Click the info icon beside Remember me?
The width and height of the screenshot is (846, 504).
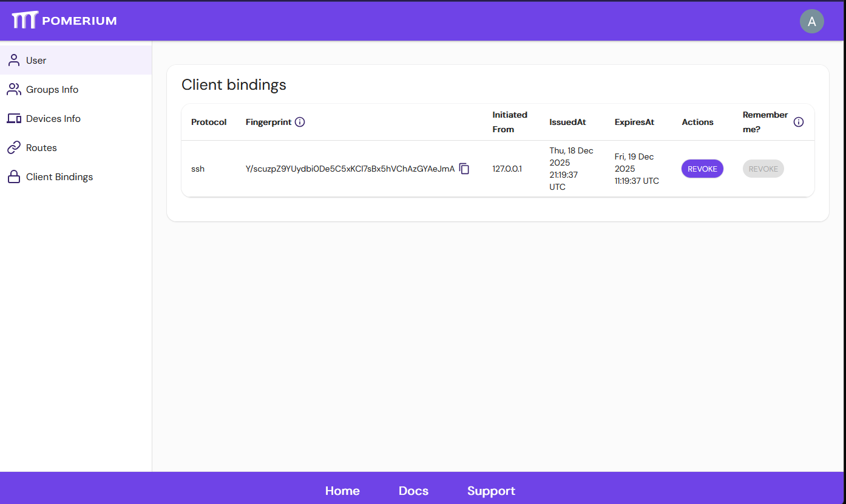[x=799, y=122]
